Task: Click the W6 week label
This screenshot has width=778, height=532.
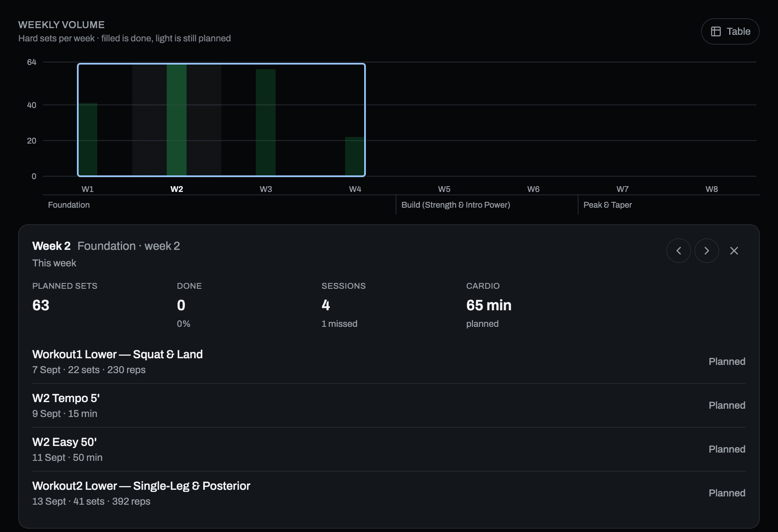Action: click(x=533, y=189)
